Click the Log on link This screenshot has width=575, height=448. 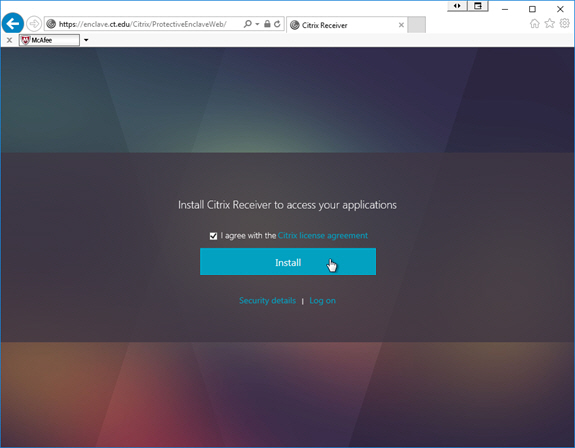(322, 301)
